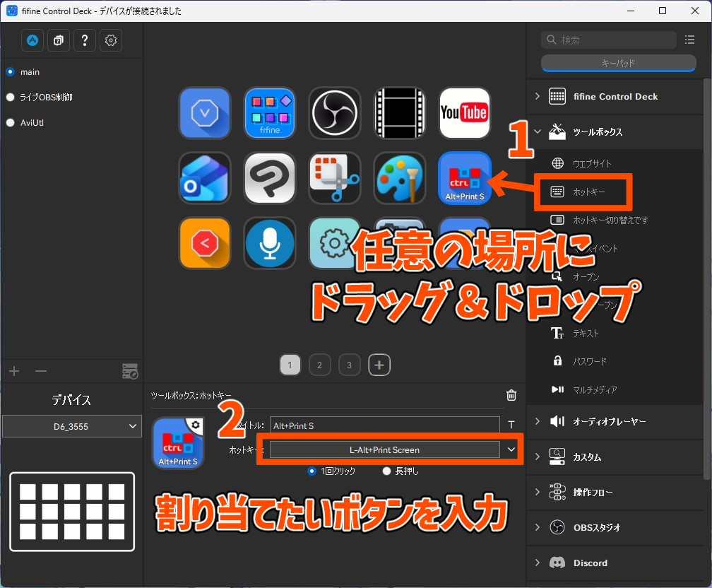This screenshot has height=588, width=712.
Task: Click the OBS Studio key icon
Action: (335, 113)
